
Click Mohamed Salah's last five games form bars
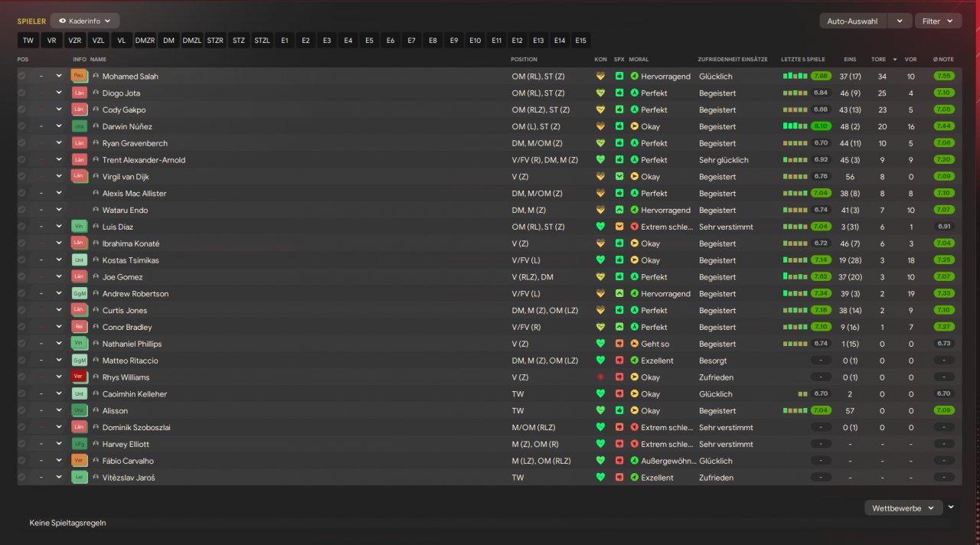point(795,77)
